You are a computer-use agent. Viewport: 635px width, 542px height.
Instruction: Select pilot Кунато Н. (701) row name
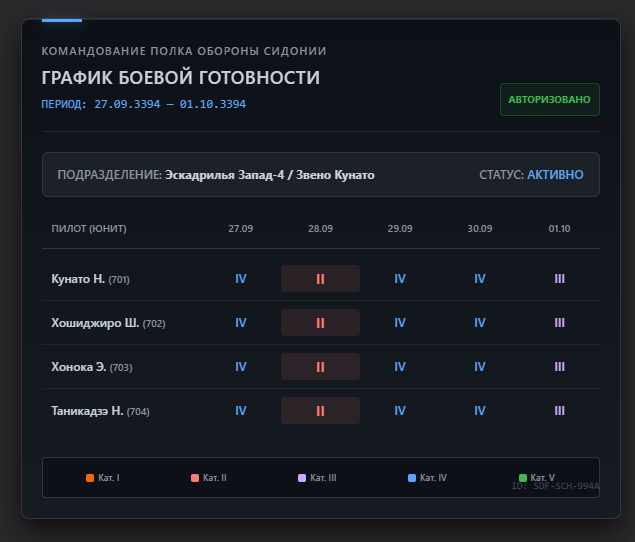point(90,279)
